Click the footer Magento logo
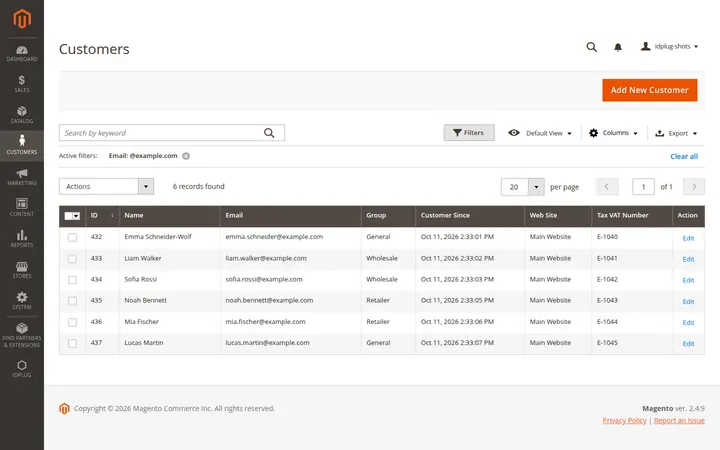The width and height of the screenshot is (720, 450). coord(64,408)
